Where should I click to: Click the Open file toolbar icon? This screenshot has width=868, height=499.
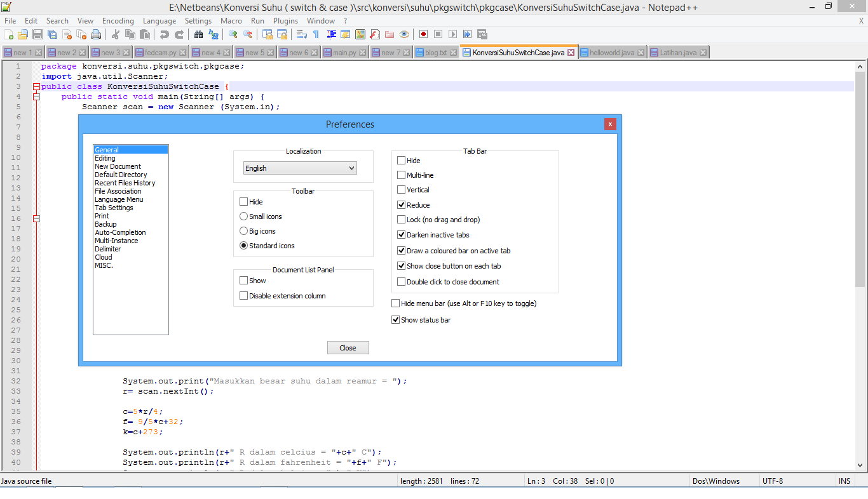[22, 34]
